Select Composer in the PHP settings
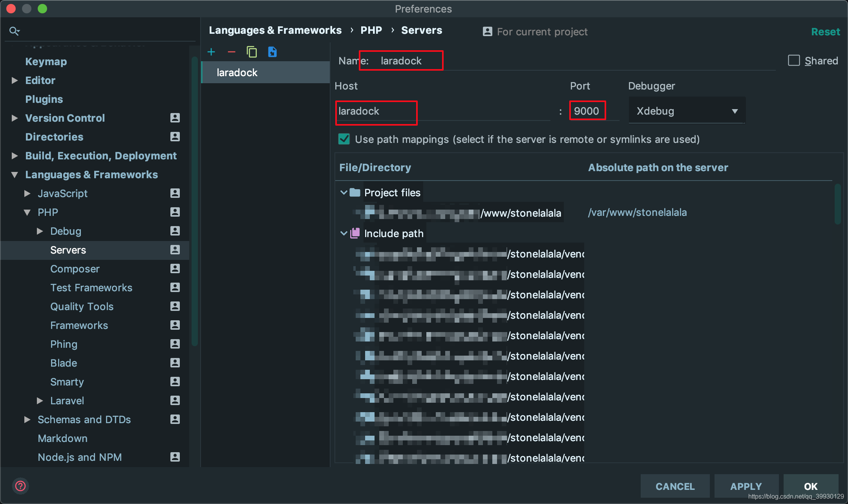This screenshot has width=848, height=504. tap(75, 269)
